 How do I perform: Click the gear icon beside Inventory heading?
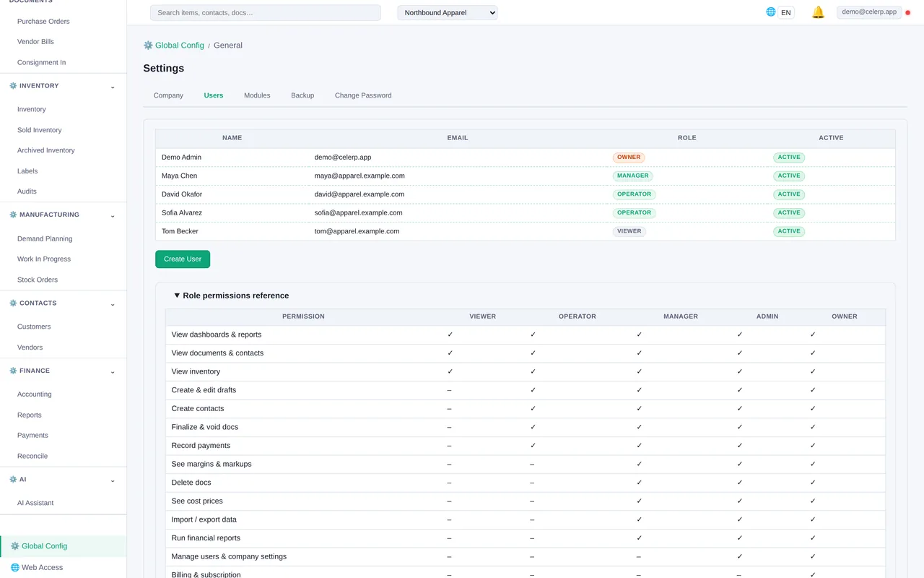13,86
